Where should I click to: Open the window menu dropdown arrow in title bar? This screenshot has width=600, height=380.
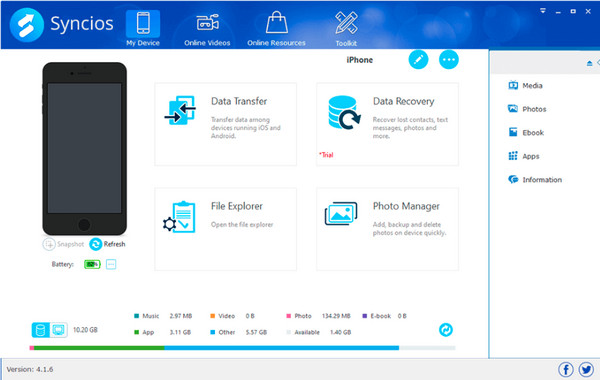[543, 11]
